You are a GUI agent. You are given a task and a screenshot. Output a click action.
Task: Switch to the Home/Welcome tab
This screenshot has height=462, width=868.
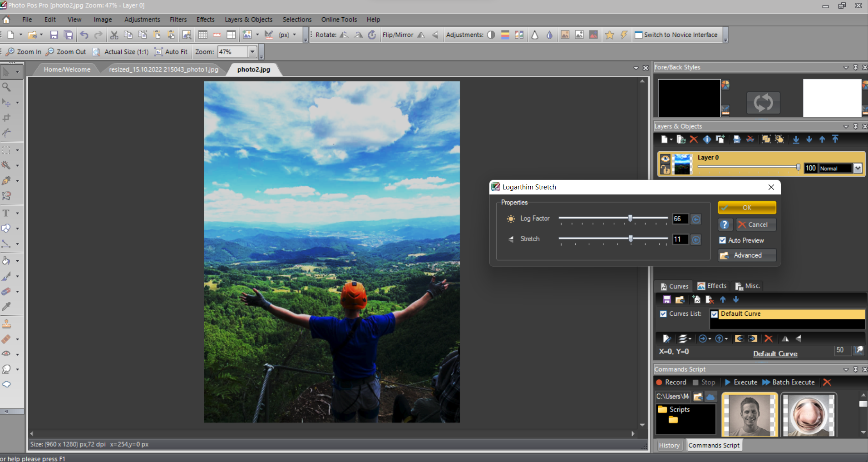67,70
